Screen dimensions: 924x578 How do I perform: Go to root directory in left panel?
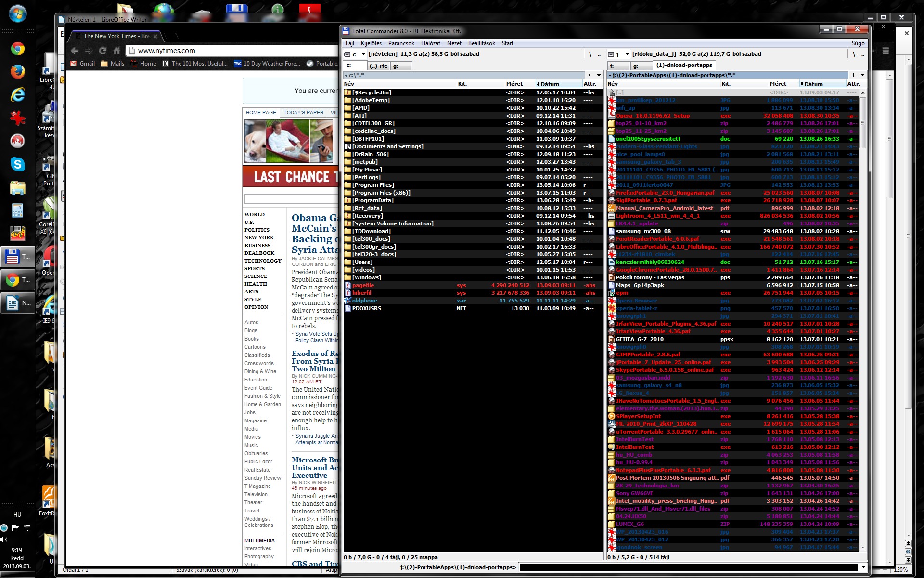pos(590,54)
